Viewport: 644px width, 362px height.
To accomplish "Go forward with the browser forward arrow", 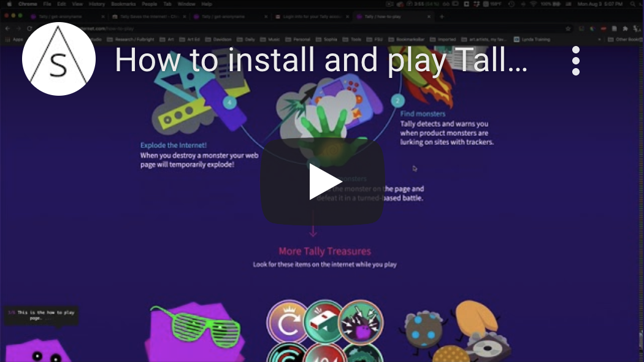I will click(18, 29).
